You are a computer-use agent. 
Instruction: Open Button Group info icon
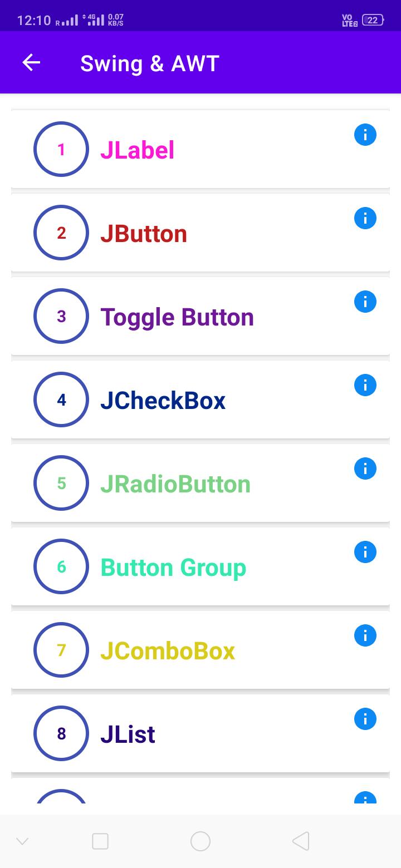tap(365, 552)
